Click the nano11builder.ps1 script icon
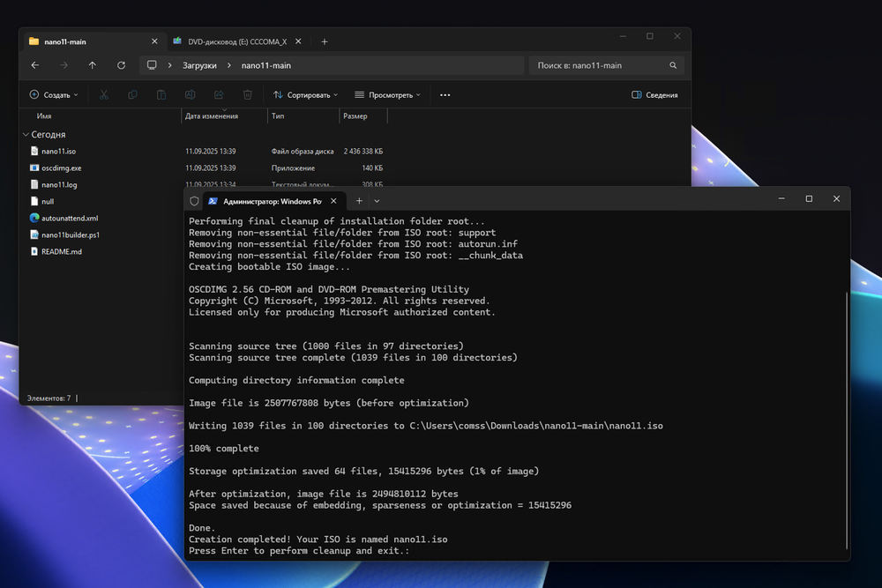The width and height of the screenshot is (882, 588). pyautogui.click(x=34, y=234)
